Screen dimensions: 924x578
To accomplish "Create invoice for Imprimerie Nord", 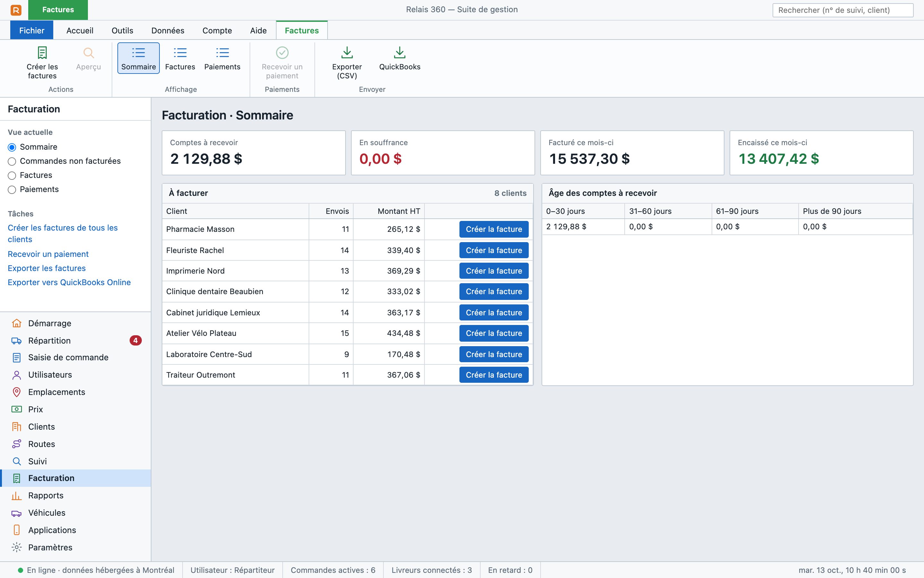I will click(x=494, y=271).
